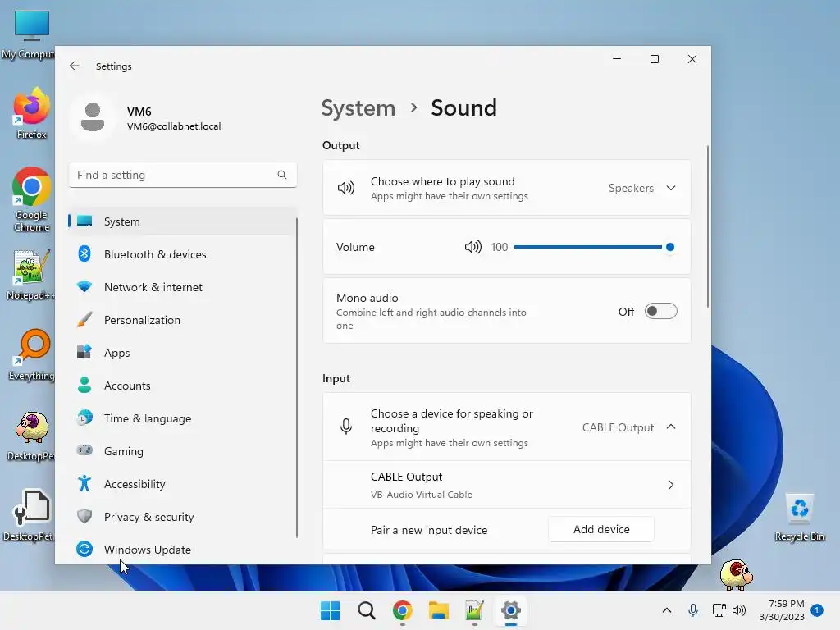Click Add device for input
This screenshot has width=840, height=630.
601,529
